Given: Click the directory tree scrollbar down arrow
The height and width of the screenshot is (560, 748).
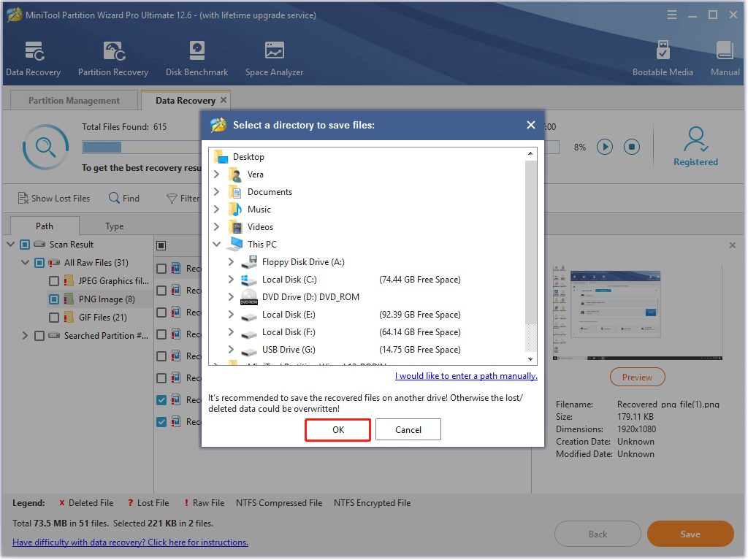Looking at the screenshot, I should [x=530, y=359].
